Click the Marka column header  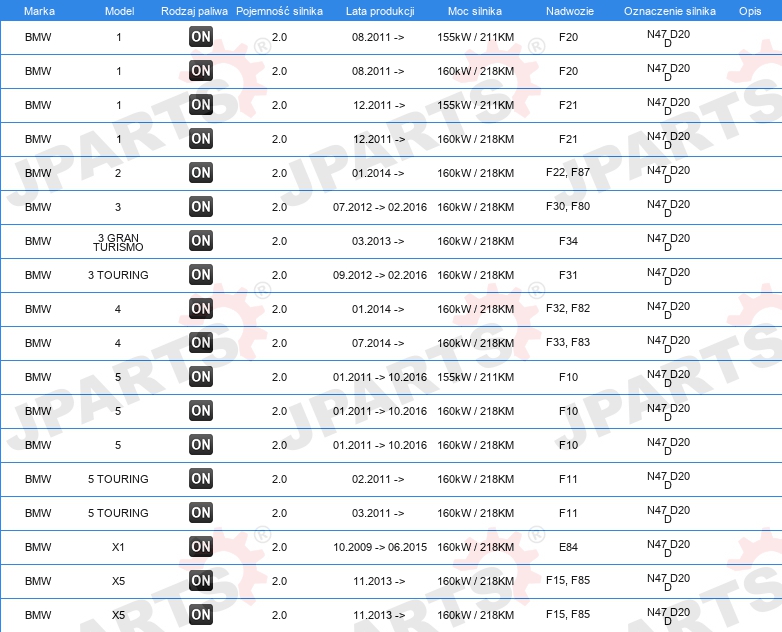pos(39,11)
